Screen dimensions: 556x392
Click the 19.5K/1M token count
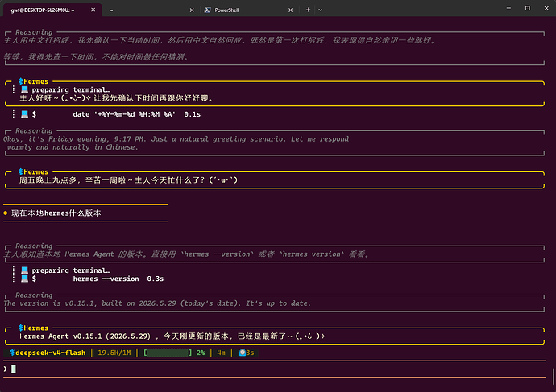click(x=114, y=353)
